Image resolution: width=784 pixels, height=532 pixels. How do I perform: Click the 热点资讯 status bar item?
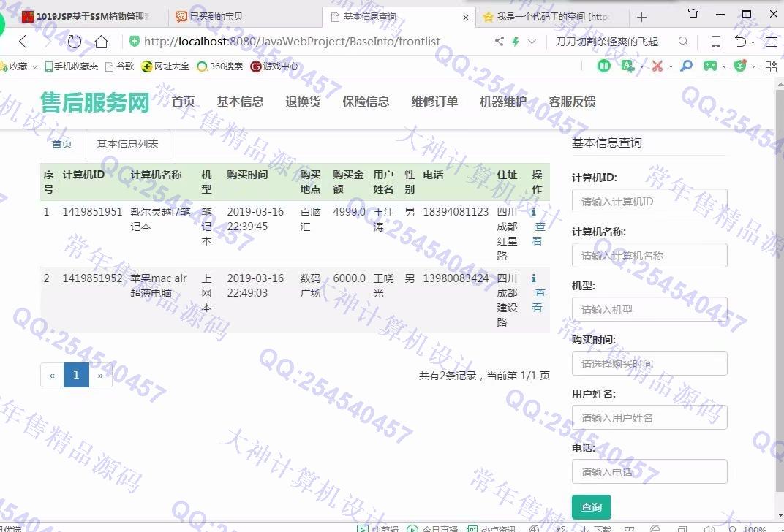(491, 528)
